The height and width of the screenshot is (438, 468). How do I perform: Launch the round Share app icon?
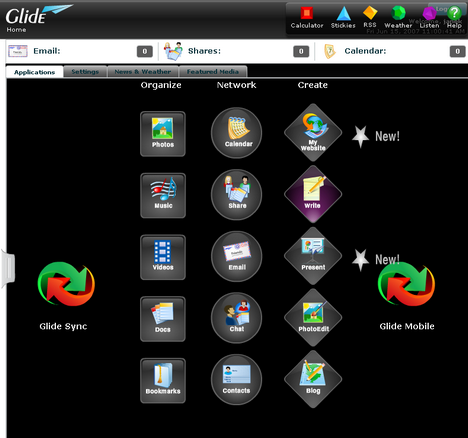coord(236,194)
